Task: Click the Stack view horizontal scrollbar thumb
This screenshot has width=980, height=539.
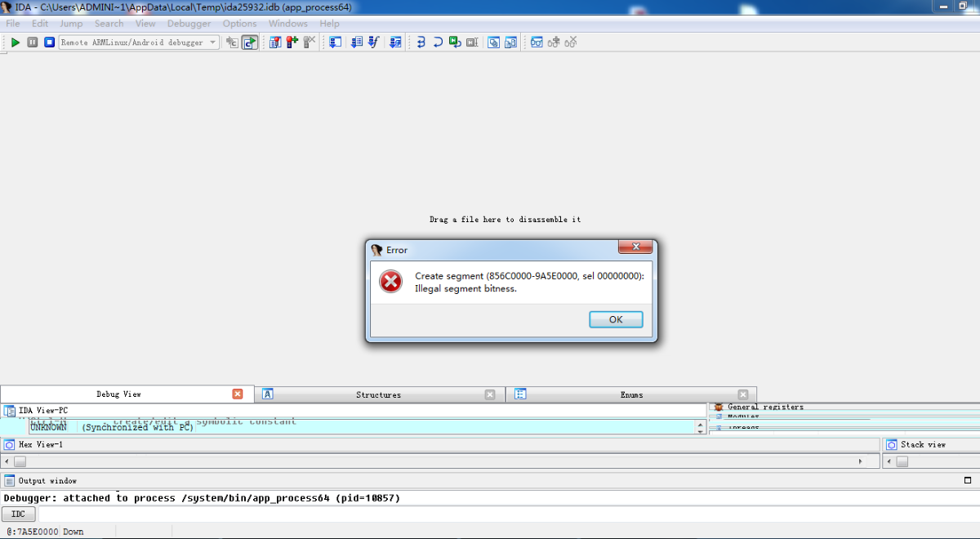Action: [902, 461]
